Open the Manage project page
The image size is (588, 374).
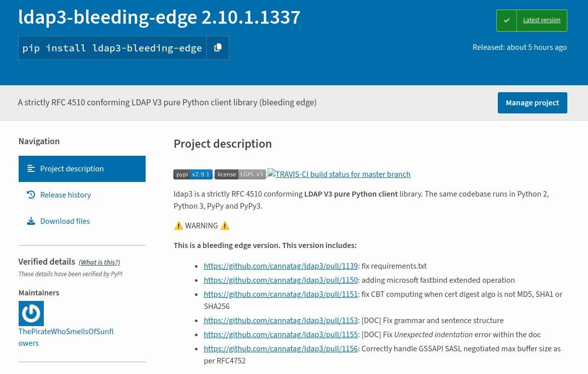[532, 103]
